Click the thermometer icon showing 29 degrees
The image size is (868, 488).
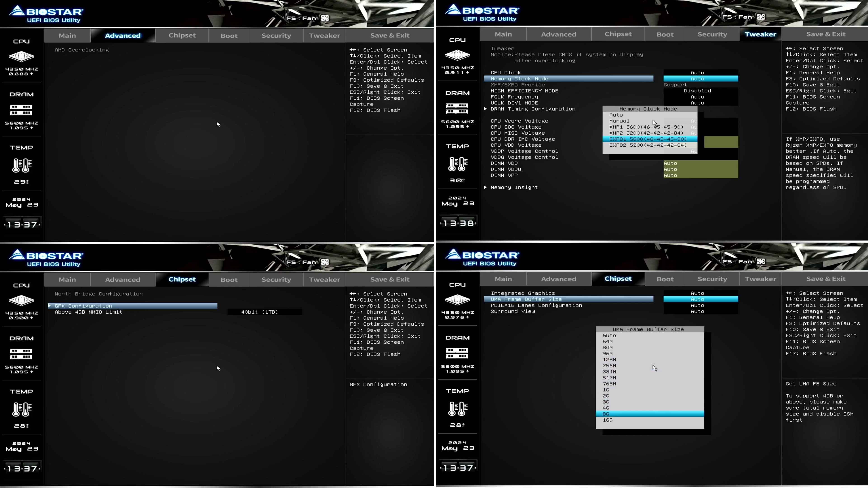[x=22, y=165]
